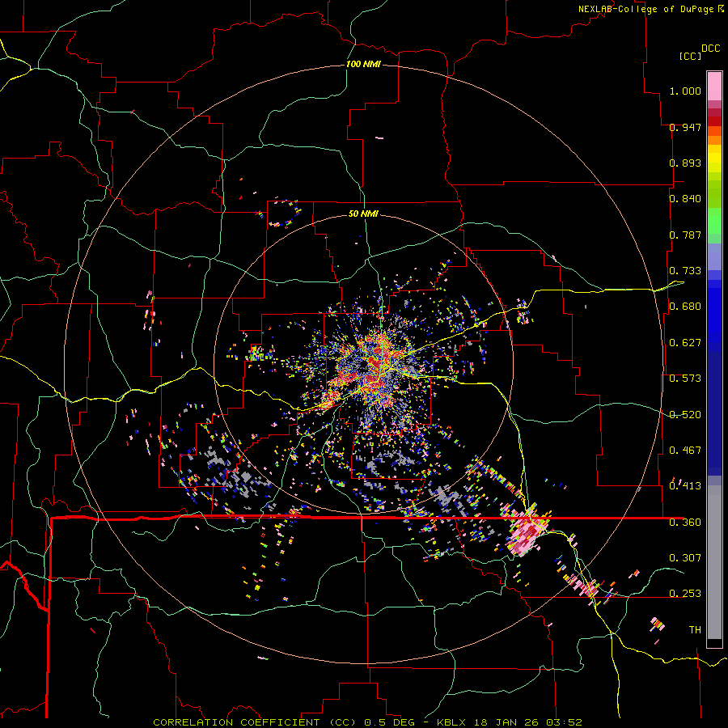The height and width of the screenshot is (728, 728).
Task: Click the [CC] units label
Action: pyautogui.click(x=689, y=56)
